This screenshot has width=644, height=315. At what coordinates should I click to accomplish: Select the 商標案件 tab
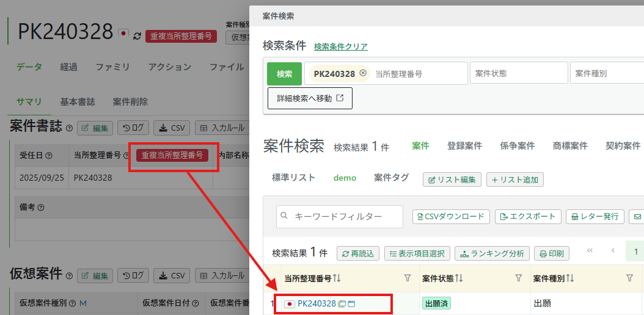click(x=570, y=146)
